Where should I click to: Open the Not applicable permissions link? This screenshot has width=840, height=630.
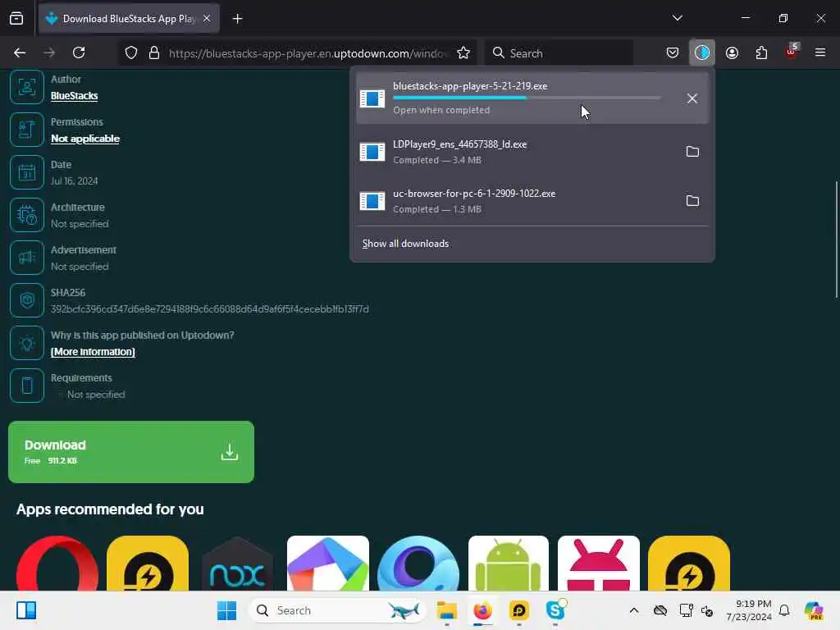click(x=85, y=139)
